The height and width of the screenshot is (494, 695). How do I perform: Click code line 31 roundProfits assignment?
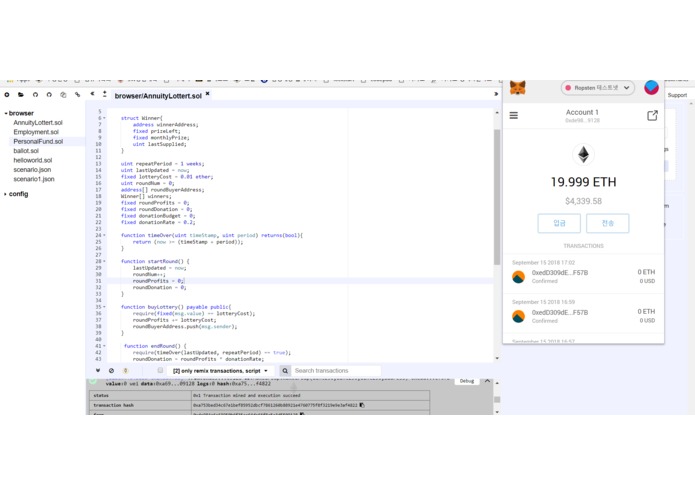pos(158,281)
